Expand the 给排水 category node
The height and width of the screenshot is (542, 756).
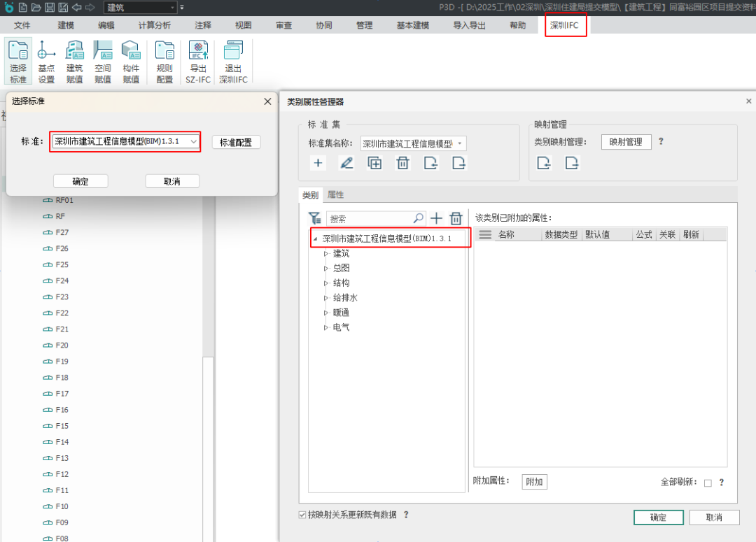tap(326, 298)
